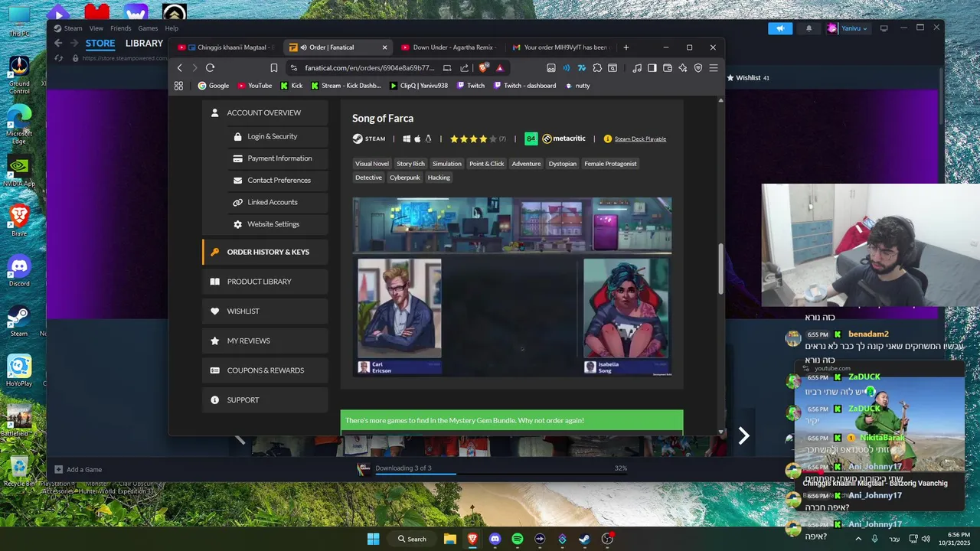
Task: Click the Fanatical page vertical scrollbar
Action: (x=720, y=268)
